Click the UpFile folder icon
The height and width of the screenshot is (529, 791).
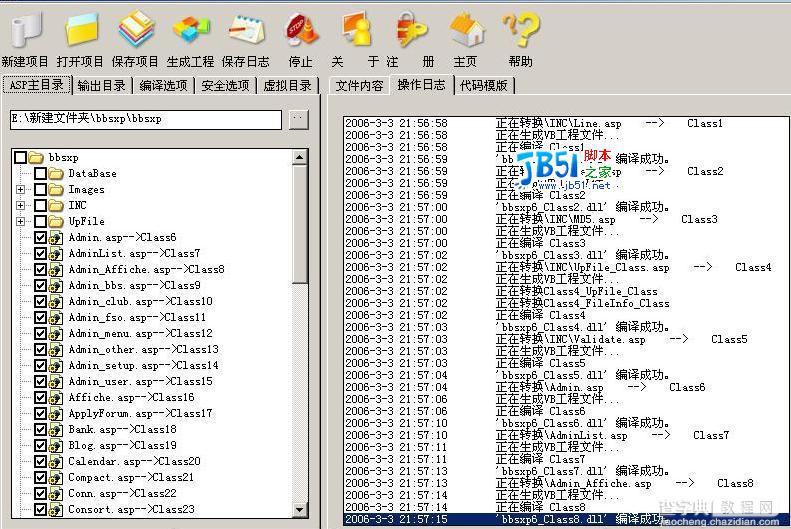coord(56,221)
